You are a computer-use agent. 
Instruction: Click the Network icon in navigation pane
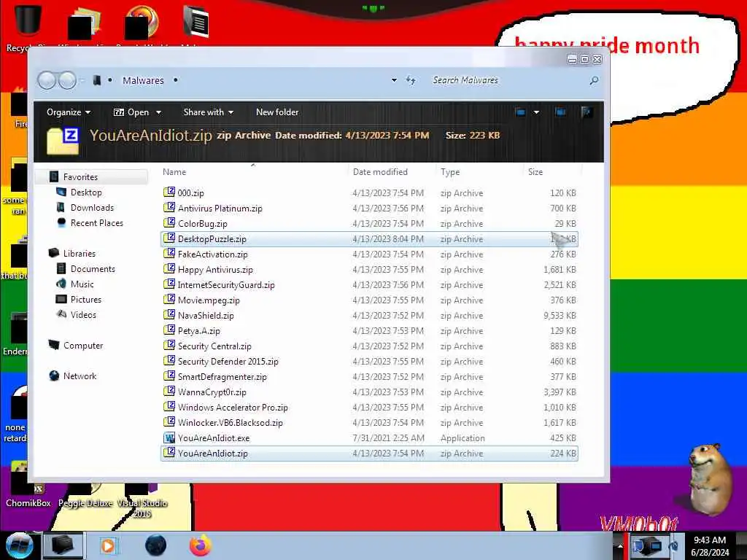(54, 376)
